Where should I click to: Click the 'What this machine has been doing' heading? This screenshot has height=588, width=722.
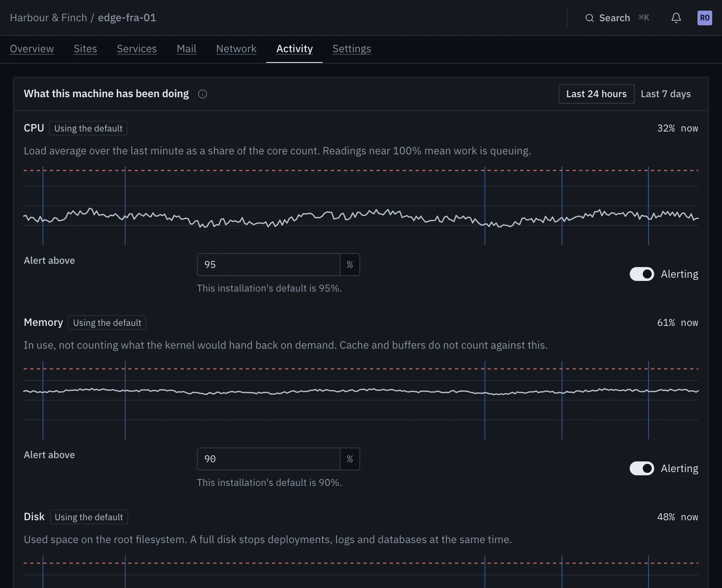106,94
